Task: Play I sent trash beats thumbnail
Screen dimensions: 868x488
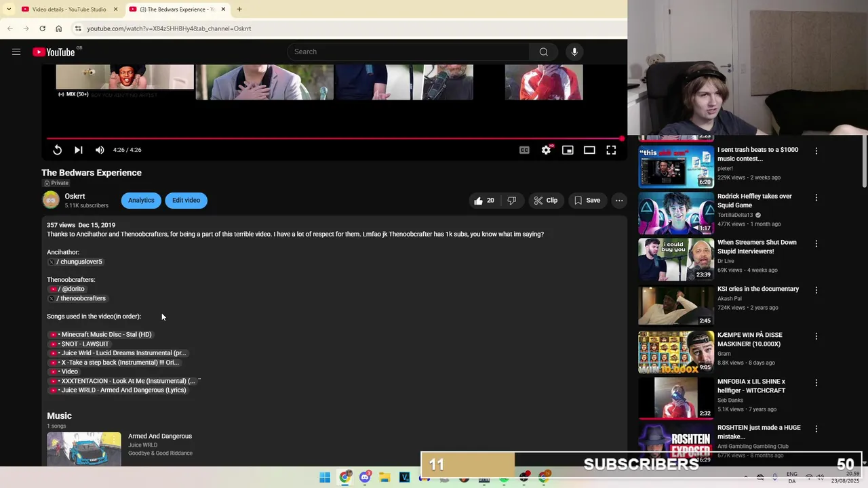Action: (676, 167)
